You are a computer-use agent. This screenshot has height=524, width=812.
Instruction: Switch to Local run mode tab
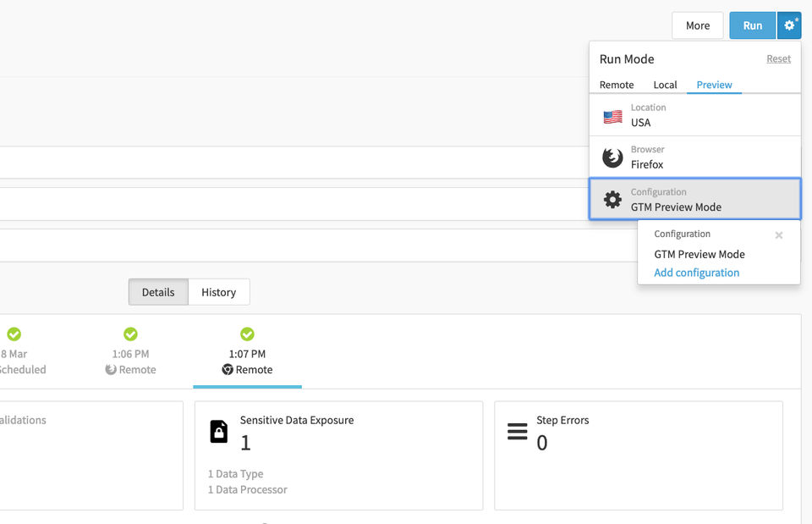click(x=665, y=85)
